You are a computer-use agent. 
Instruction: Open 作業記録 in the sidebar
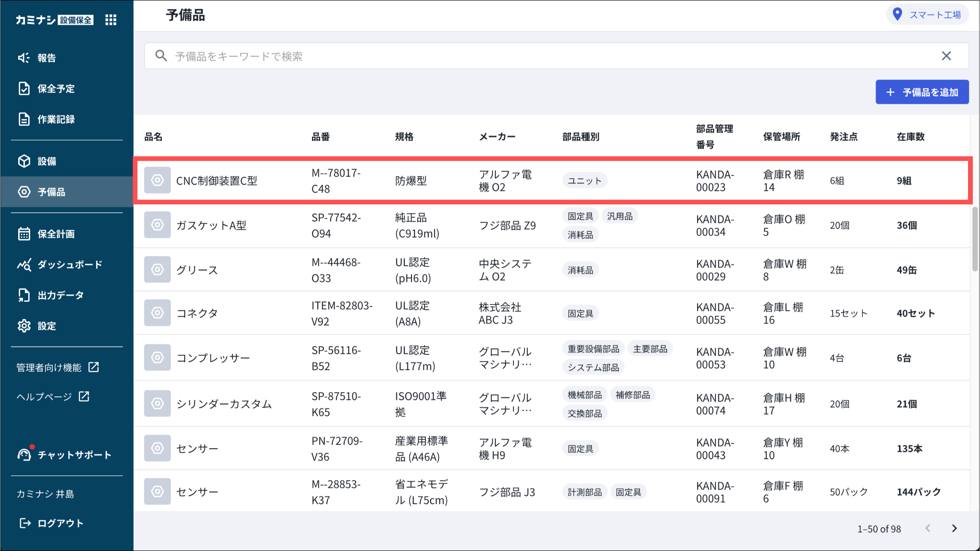click(x=56, y=119)
